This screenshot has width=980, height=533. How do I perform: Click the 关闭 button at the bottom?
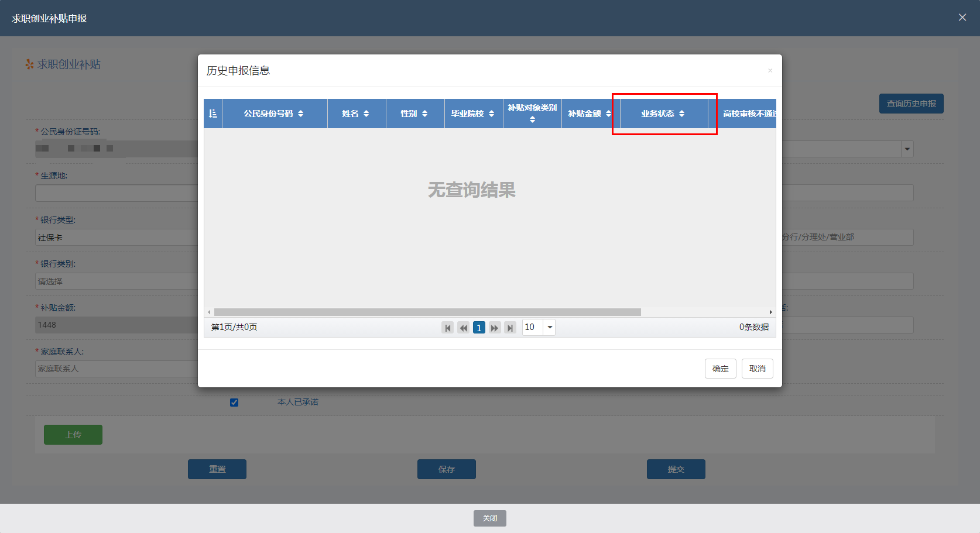489,518
